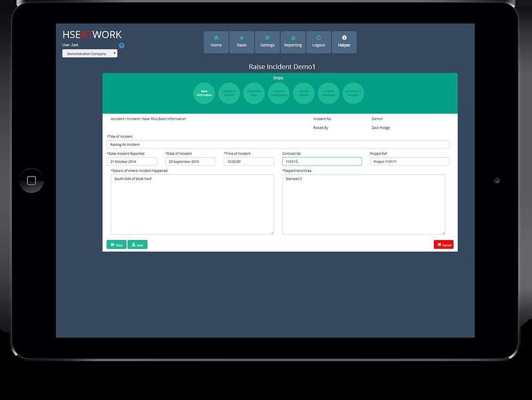
Task: Open Settings from the top navigation
Action: coord(267,42)
